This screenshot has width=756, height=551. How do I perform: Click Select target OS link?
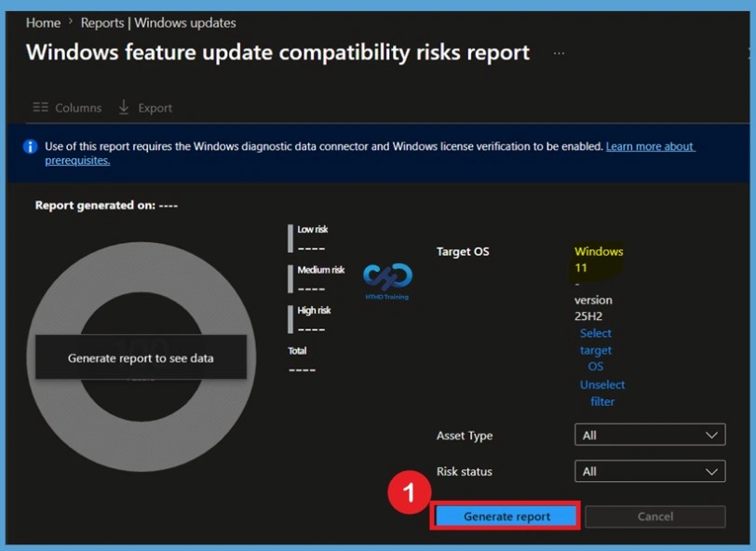click(x=596, y=350)
